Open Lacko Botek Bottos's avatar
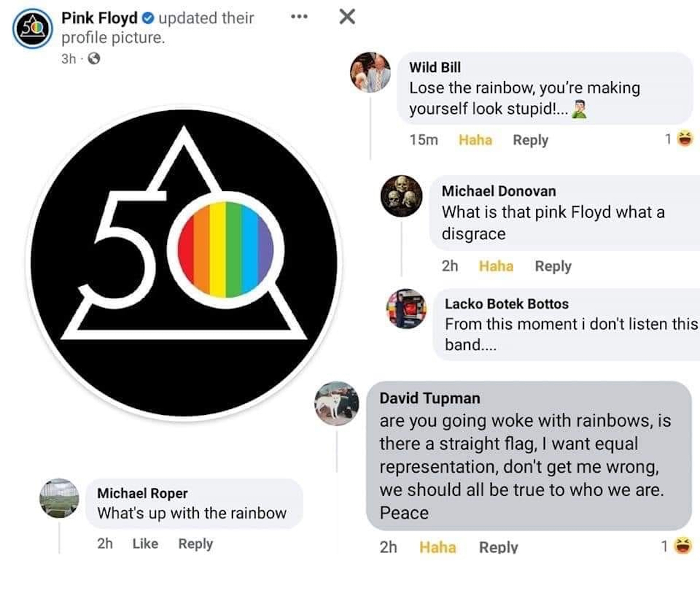700x615 pixels. coord(407,309)
